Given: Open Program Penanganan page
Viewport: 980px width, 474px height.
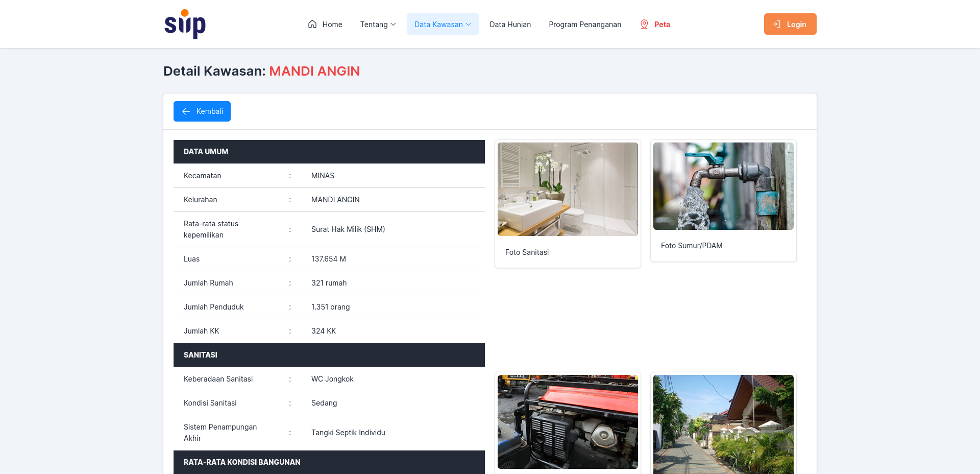Looking at the screenshot, I should (585, 24).
